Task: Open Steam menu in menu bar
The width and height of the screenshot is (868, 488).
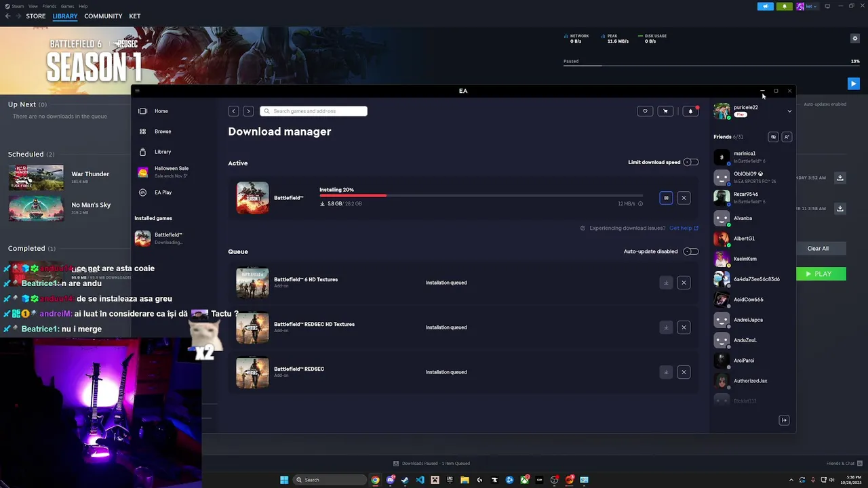Action: click(x=17, y=6)
